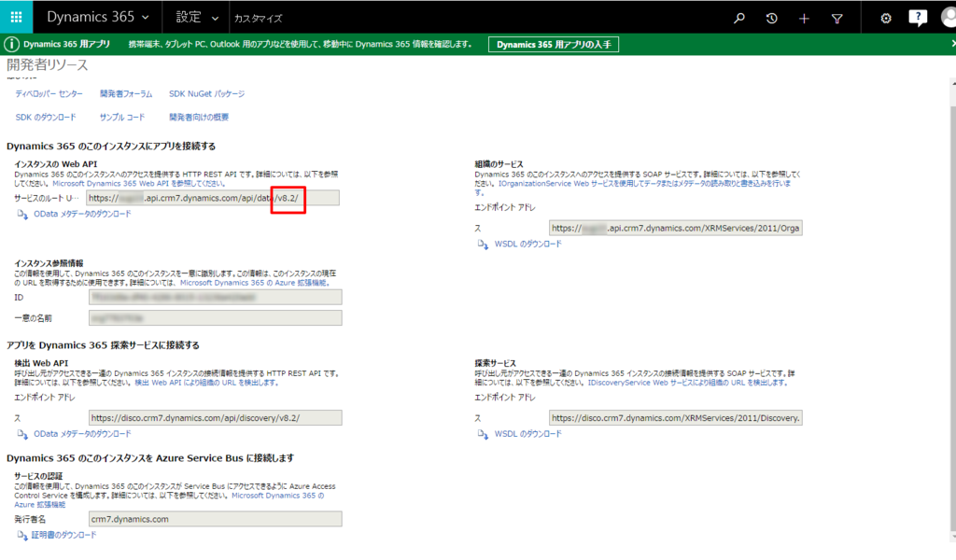
Task: Click the 探索サービス heading
Action: (x=495, y=363)
